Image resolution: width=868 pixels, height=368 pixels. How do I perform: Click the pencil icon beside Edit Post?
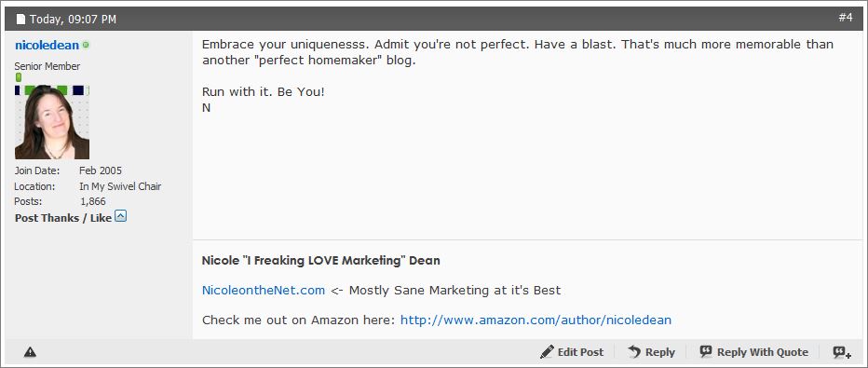547,351
